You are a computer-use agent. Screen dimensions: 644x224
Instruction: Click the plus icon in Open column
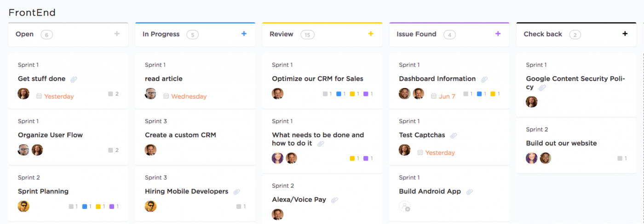pos(117,34)
